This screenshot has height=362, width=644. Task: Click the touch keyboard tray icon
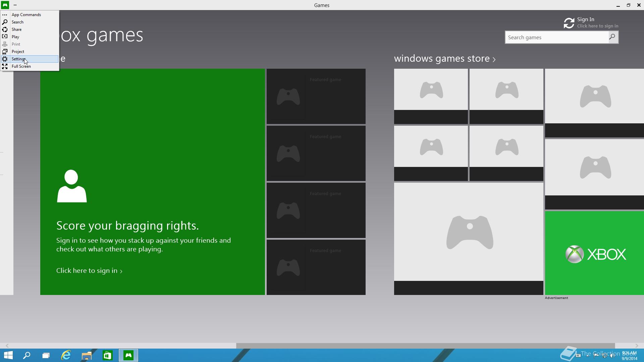(x=578, y=356)
